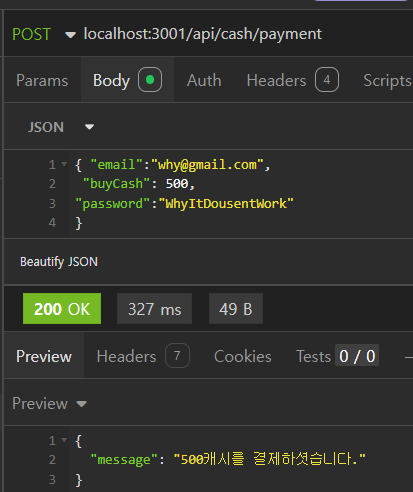Viewport: 413px width, 492px height.
Task: Click the 49 B response size badge
Action: (236, 309)
